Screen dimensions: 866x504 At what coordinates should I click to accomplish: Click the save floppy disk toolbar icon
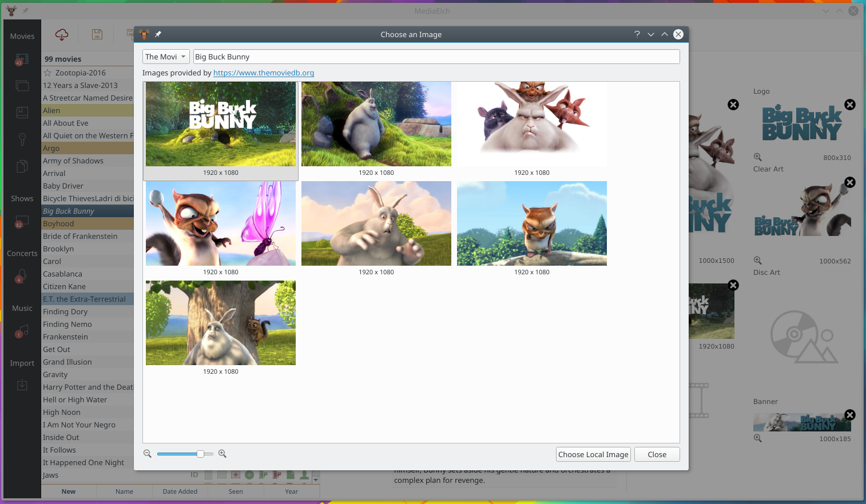click(97, 34)
